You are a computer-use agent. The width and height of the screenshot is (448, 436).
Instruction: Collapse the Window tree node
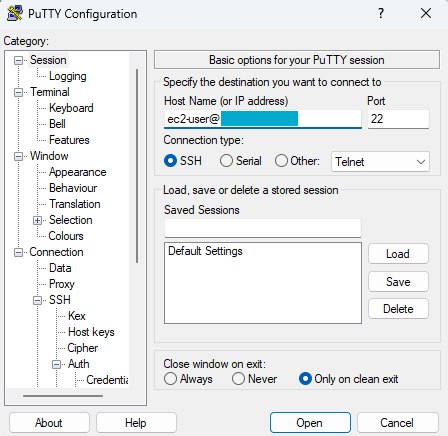tap(18, 156)
